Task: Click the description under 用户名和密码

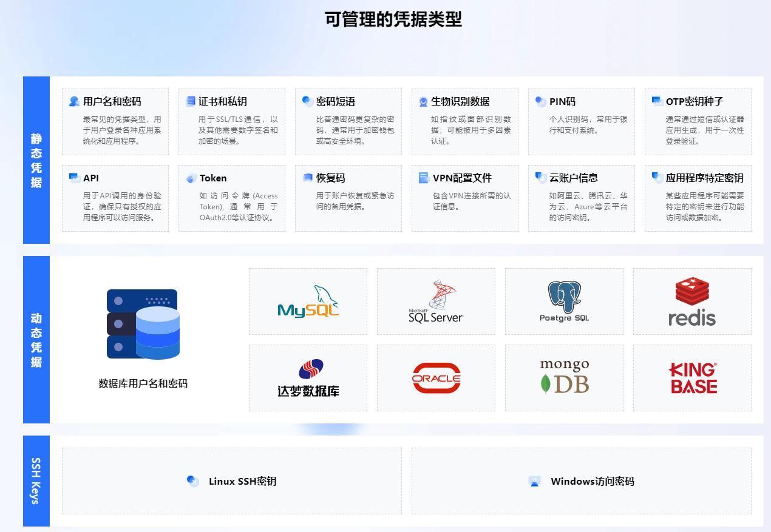Action: click(x=122, y=130)
